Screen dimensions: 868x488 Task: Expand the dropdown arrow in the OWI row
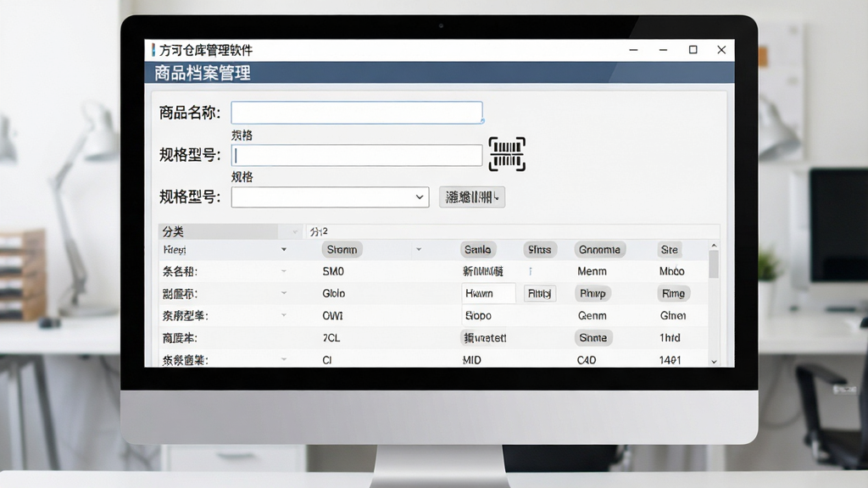point(284,315)
